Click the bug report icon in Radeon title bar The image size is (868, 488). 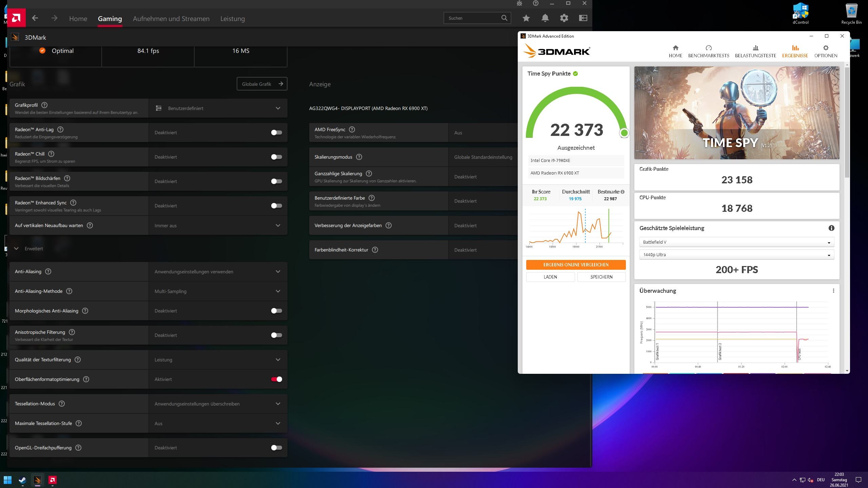[519, 3]
